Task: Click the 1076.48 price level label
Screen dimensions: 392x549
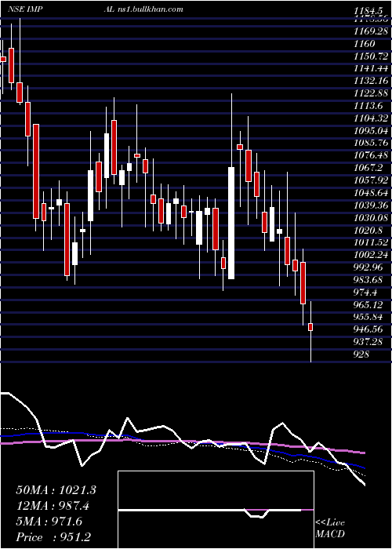Action: click(x=371, y=155)
